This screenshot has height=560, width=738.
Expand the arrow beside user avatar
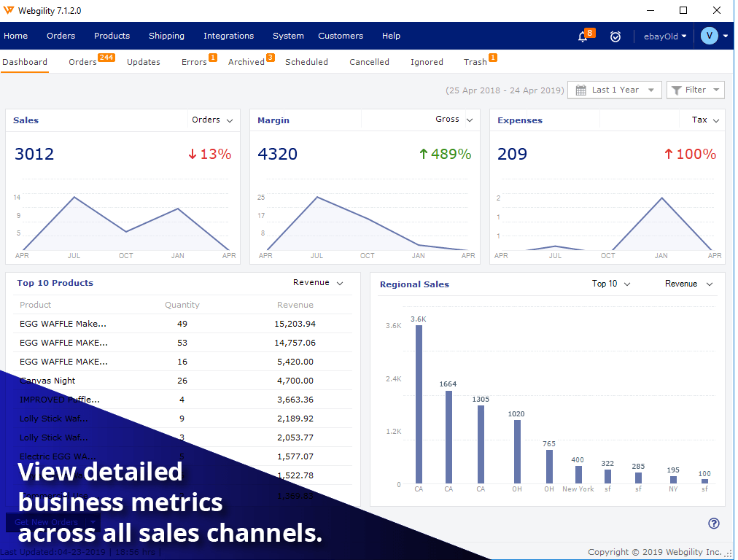[x=726, y=36]
